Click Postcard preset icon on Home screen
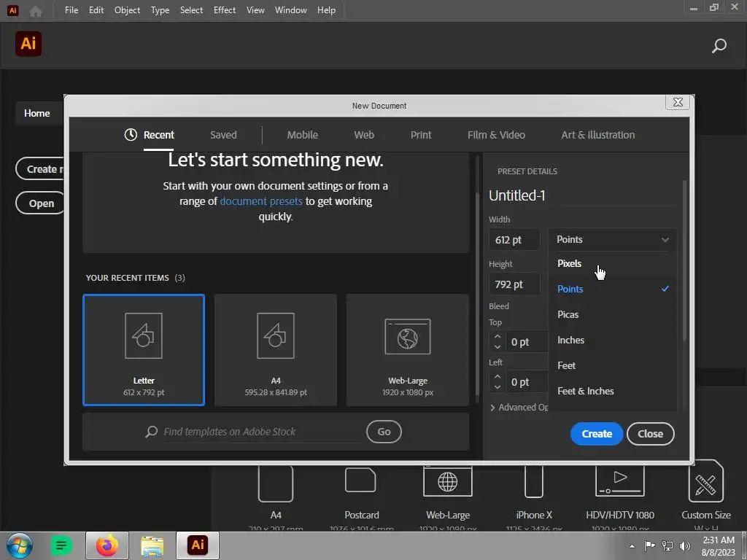Screen dimensions: 747x560 click(360, 480)
